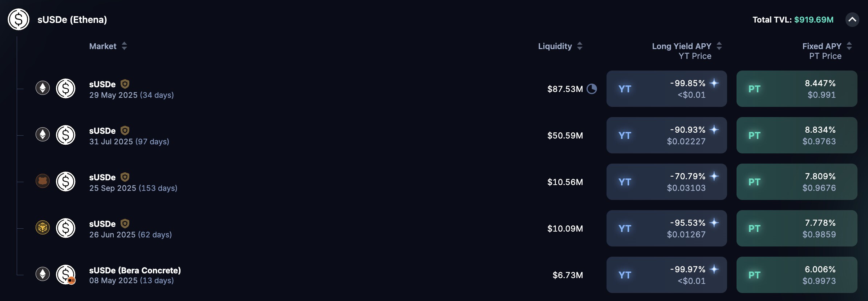The image size is (868, 301).
Task: Collapse the sUSDe (Ethena) market group
Action: pyautogui.click(x=852, y=20)
